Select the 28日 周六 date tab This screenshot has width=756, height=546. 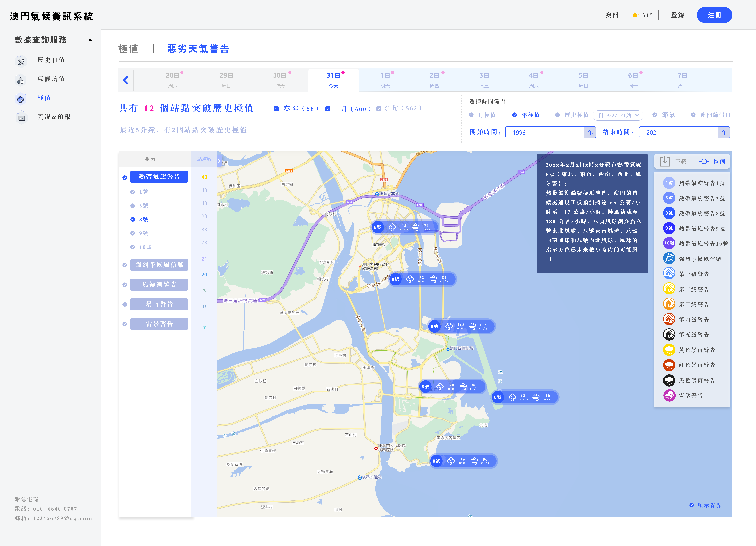tap(173, 80)
